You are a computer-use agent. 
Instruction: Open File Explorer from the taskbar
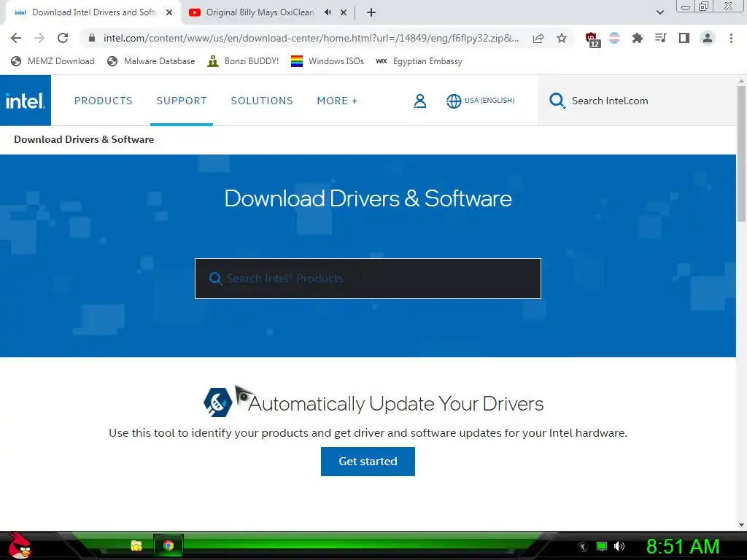(x=136, y=545)
